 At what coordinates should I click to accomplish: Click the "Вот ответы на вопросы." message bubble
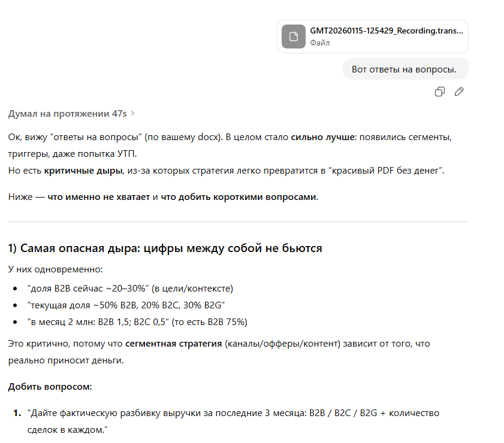[x=405, y=69]
